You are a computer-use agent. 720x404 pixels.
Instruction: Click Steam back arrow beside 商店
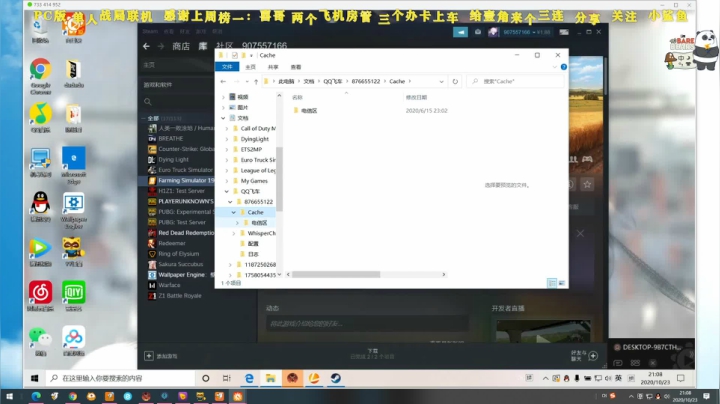pyautogui.click(x=146, y=46)
